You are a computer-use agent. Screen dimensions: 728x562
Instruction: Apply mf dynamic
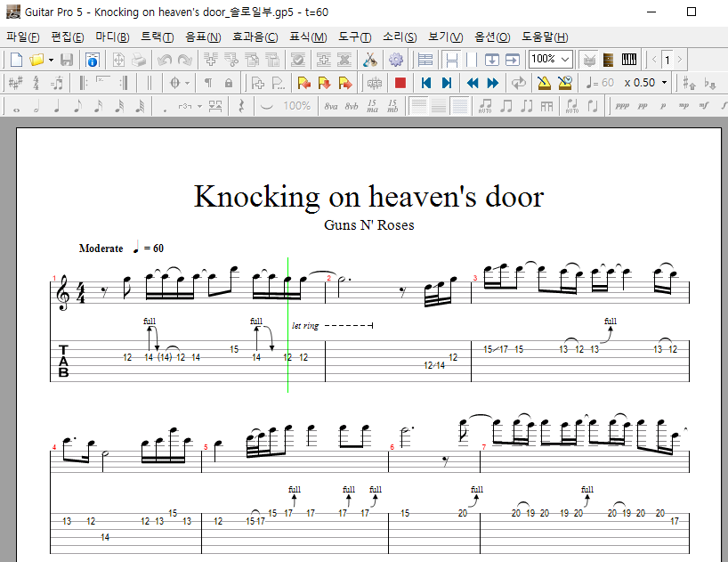click(704, 106)
